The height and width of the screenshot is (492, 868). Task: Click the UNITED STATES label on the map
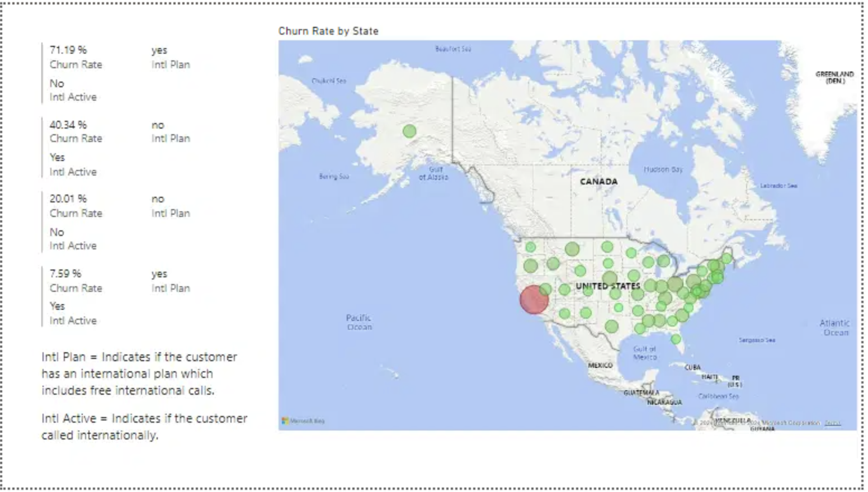(608, 286)
